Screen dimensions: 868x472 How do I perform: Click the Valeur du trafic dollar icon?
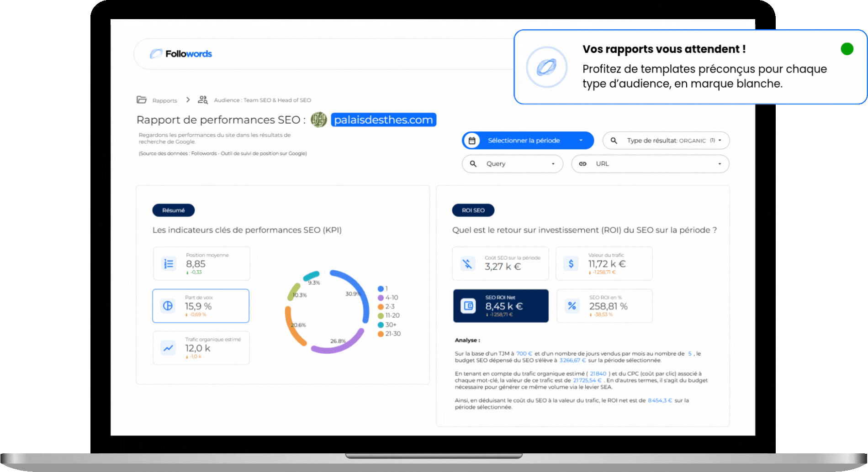click(571, 263)
